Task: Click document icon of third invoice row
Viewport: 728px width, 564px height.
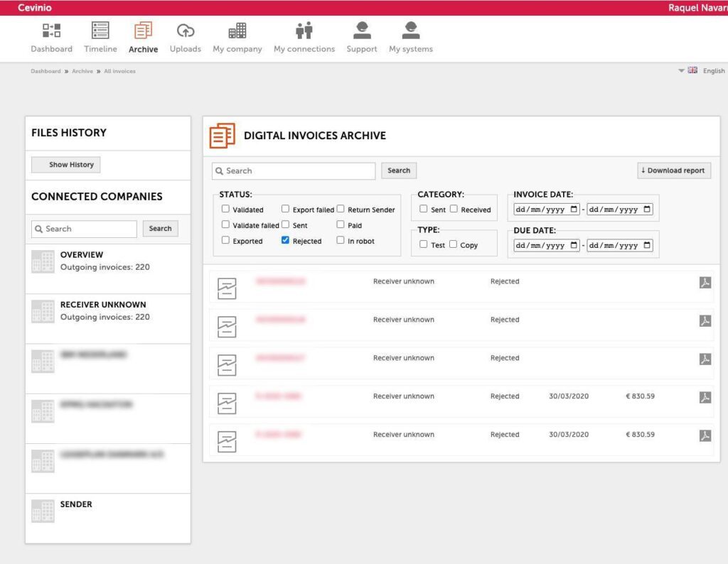Action: (227, 365)
